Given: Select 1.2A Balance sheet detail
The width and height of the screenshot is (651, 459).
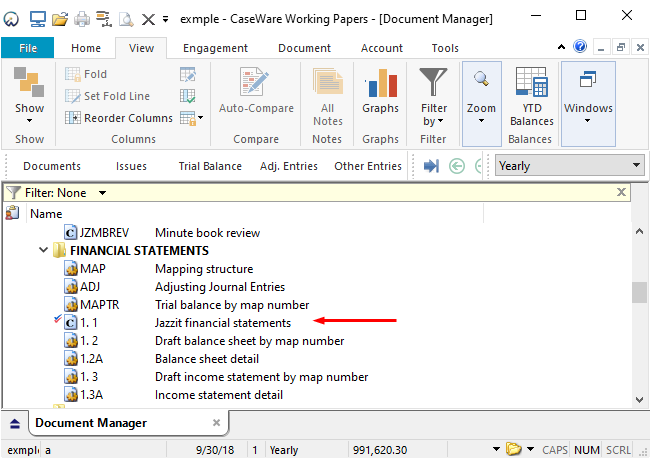Looking at the screenshot, I should tap(162, 359).
